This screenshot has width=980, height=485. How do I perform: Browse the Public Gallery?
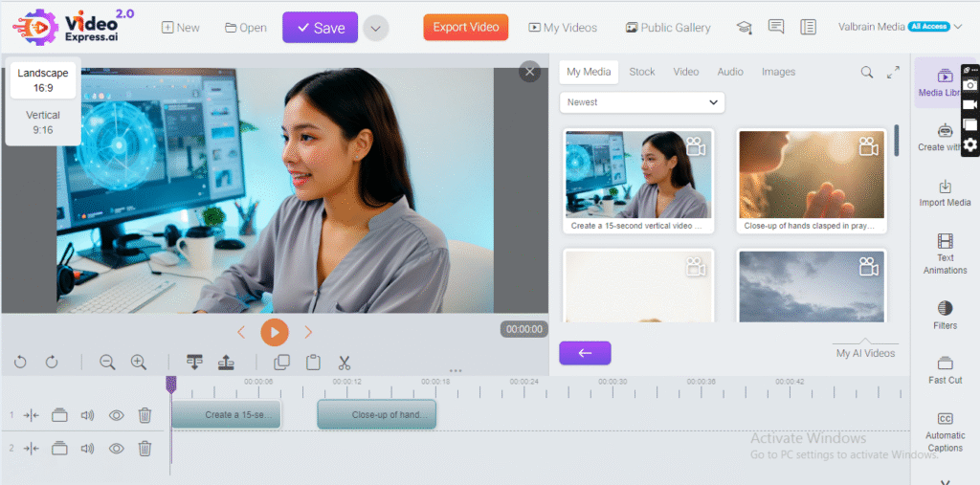coord(667,28)
